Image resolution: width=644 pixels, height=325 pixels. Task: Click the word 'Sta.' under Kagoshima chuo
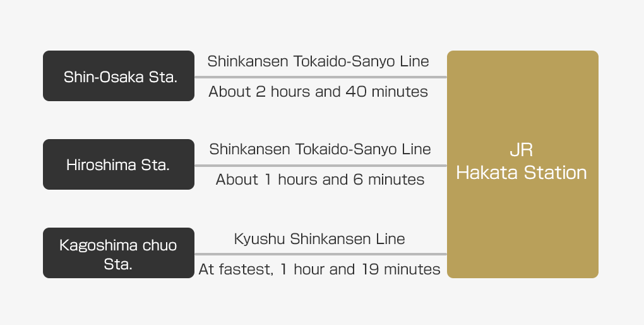click(x=118, y=264)
